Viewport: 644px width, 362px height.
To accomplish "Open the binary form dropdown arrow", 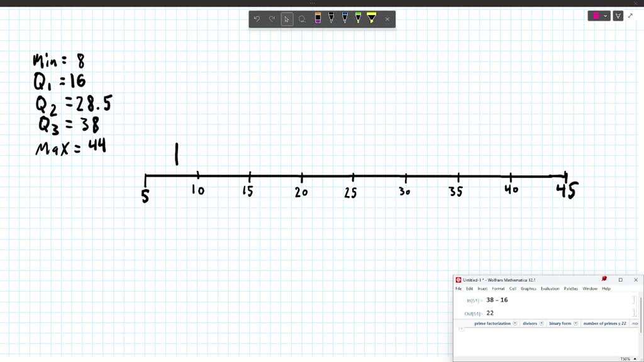I will click(576, 323).
